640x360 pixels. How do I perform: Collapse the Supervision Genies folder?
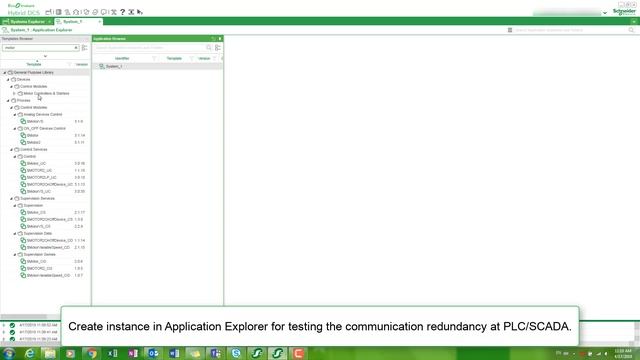(15, 254)
